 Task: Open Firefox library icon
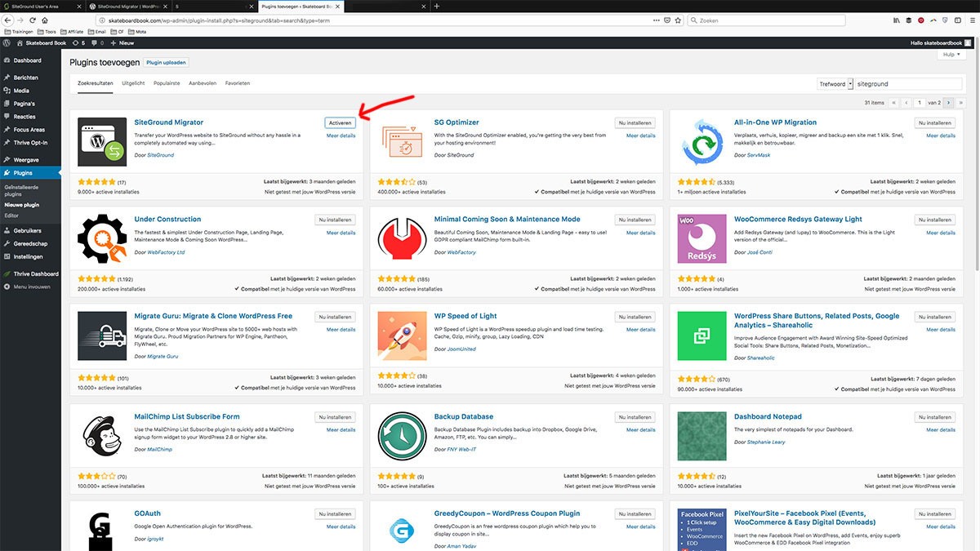click(x=897, y=20)
